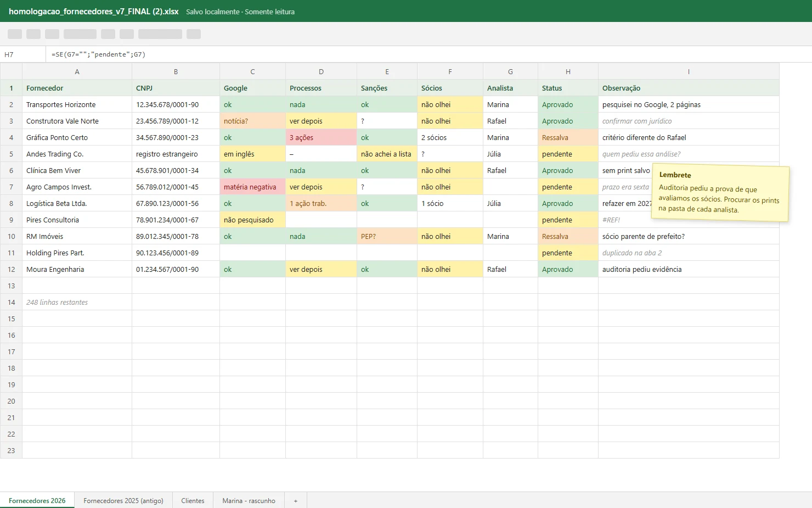Screen dimensions: 812x508
Task: Select the '2 sócios' cell
Action: tap(450, 137)
